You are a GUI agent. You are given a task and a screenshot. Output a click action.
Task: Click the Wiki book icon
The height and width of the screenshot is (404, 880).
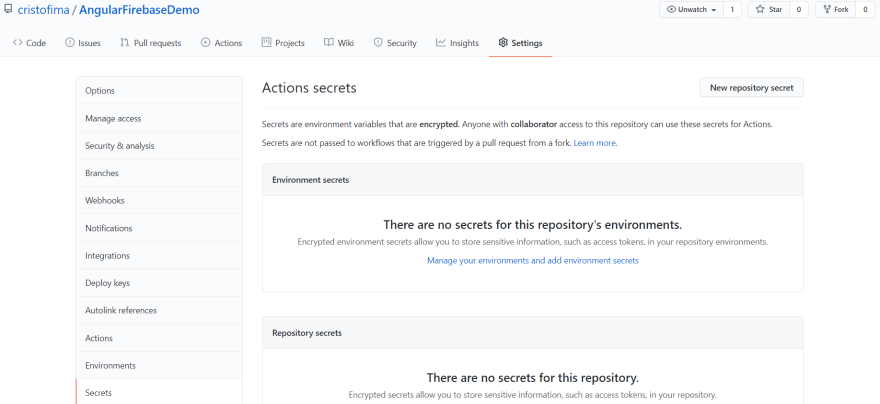(x=329, y=43)
